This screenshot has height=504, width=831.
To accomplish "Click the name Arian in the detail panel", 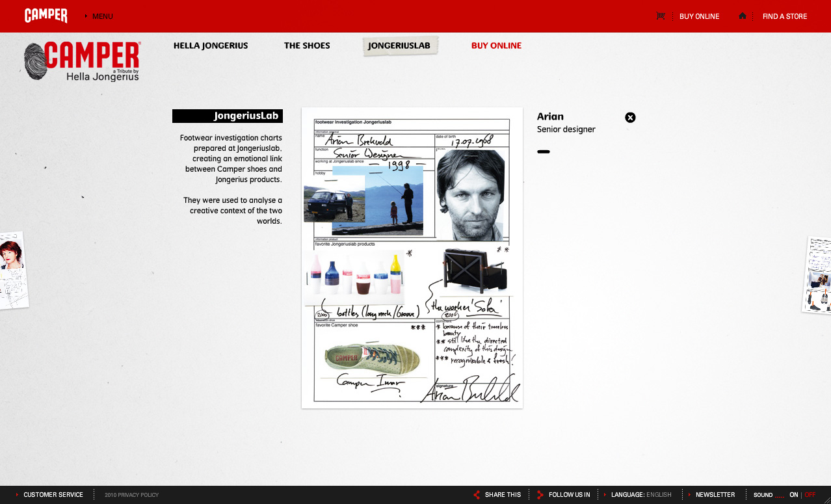I will click(x=550, y=116).
